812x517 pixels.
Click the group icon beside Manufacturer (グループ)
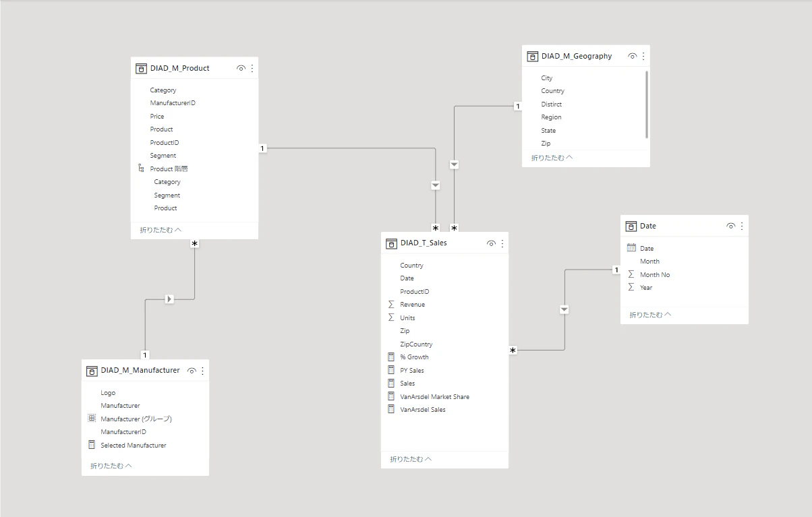pyautogui.click(x=92, y=419)
